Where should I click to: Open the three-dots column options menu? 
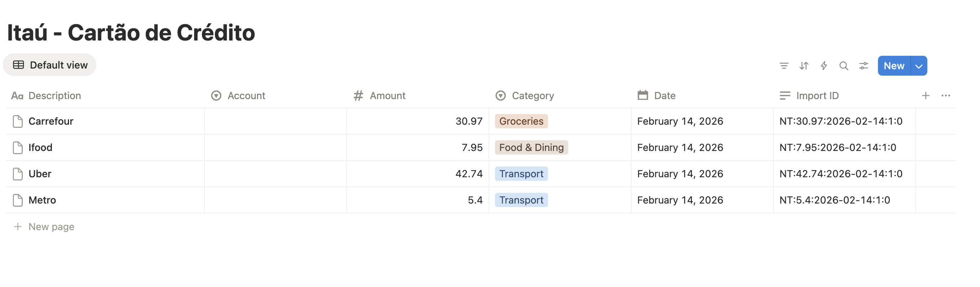(946, 96)
